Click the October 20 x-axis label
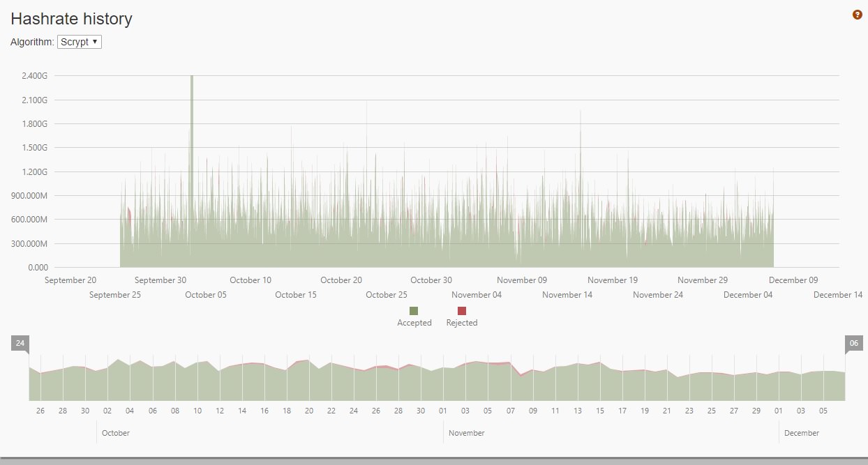The width and height of the screenshot is (868, 465). pos(341,280)
